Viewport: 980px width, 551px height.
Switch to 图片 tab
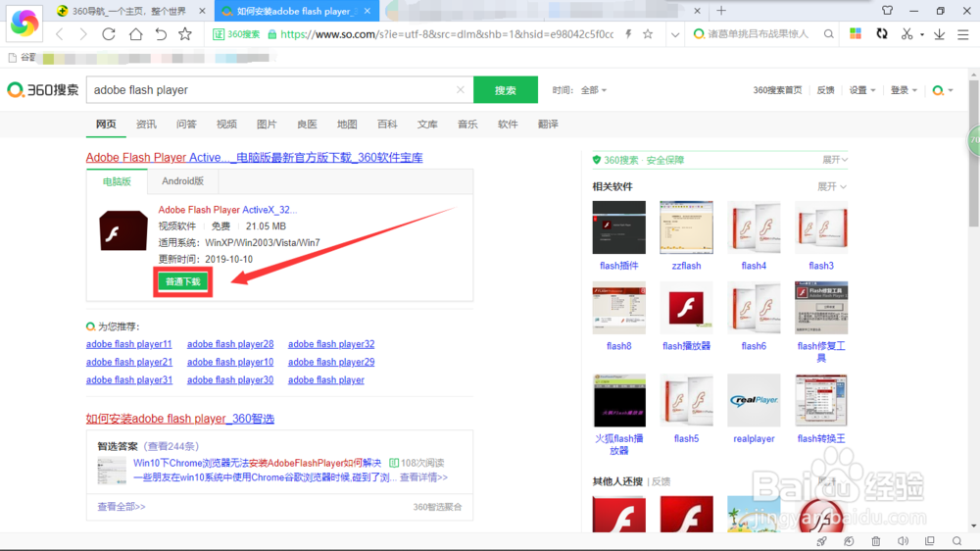point(267,125)
